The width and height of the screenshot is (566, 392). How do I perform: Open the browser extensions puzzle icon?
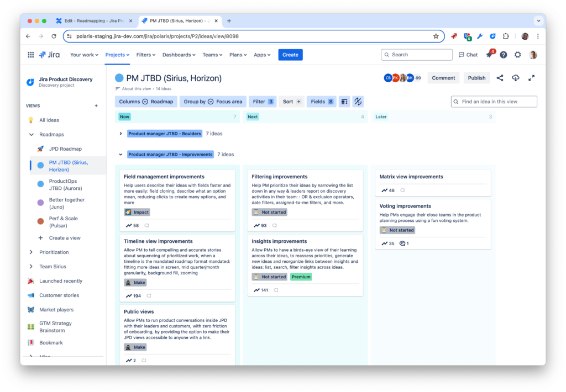(506, 36)
